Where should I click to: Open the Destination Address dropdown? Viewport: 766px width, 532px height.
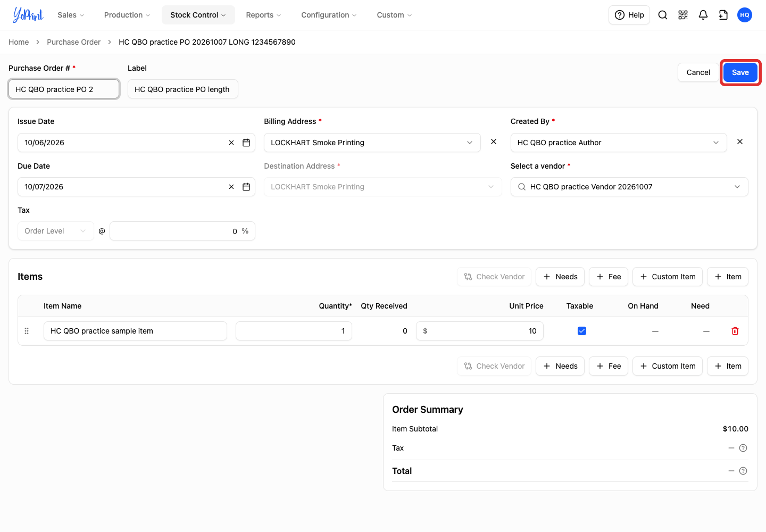pos(383,187)
